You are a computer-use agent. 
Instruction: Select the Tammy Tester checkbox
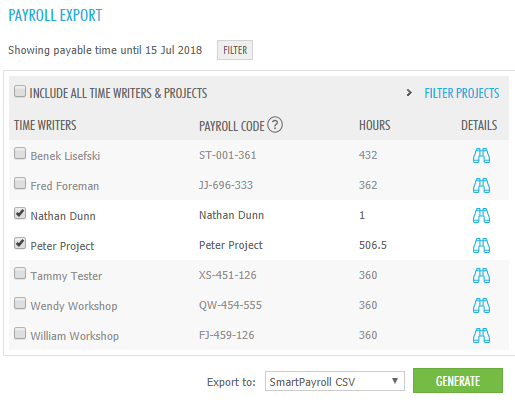[20, 273]
